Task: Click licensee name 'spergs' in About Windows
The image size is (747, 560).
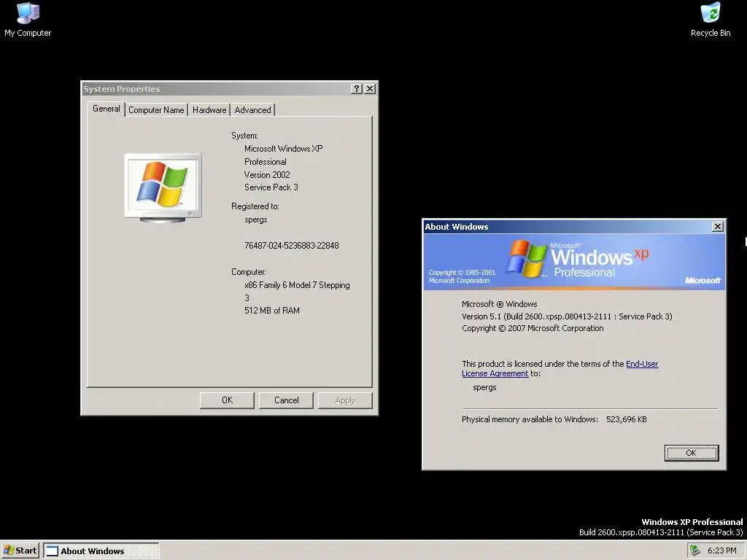Action: click(484, 388)
